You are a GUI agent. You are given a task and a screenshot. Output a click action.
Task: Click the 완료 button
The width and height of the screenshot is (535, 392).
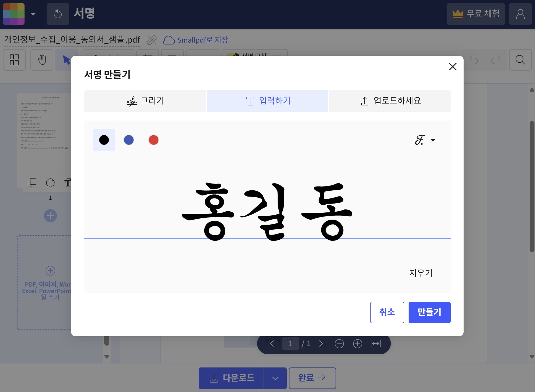click(x=312, y=378)
